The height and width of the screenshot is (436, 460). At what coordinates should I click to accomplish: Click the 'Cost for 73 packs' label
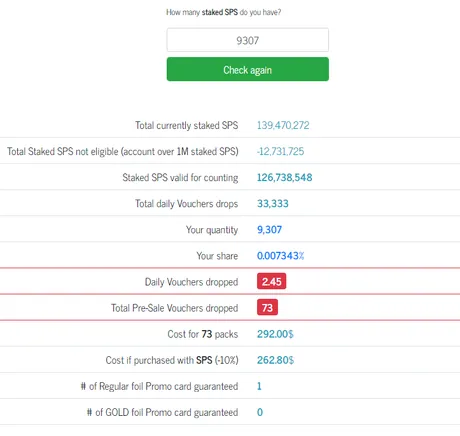coord(203,334)
